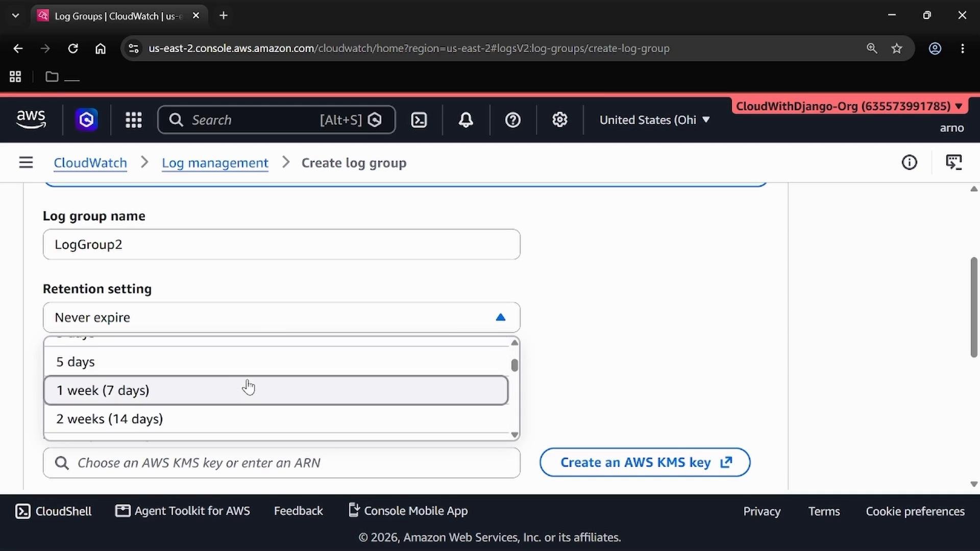Go to the Log management breadcrumb

[215, 163]
